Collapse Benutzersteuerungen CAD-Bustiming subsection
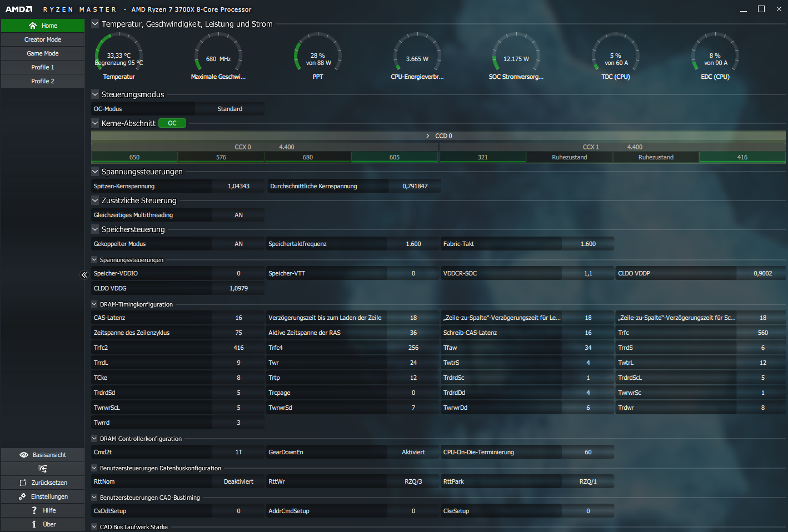Screen dimensions: 788x532 tap(94, 498)
